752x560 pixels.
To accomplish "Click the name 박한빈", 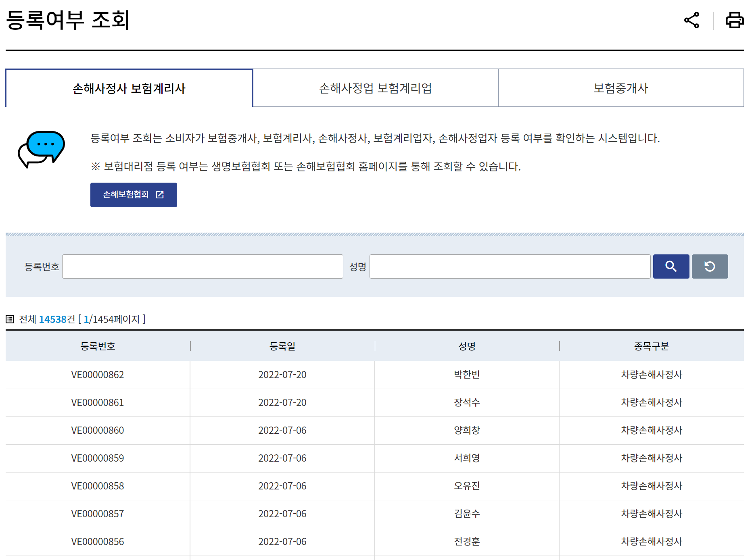I will [x=467, y=375].
